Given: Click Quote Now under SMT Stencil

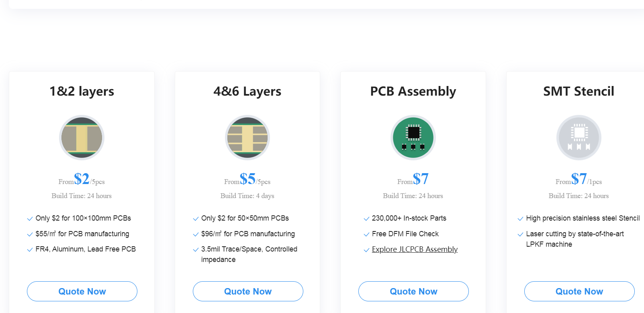Looking at the screenshot, I should pyautogui.click(x=579, y=291).
